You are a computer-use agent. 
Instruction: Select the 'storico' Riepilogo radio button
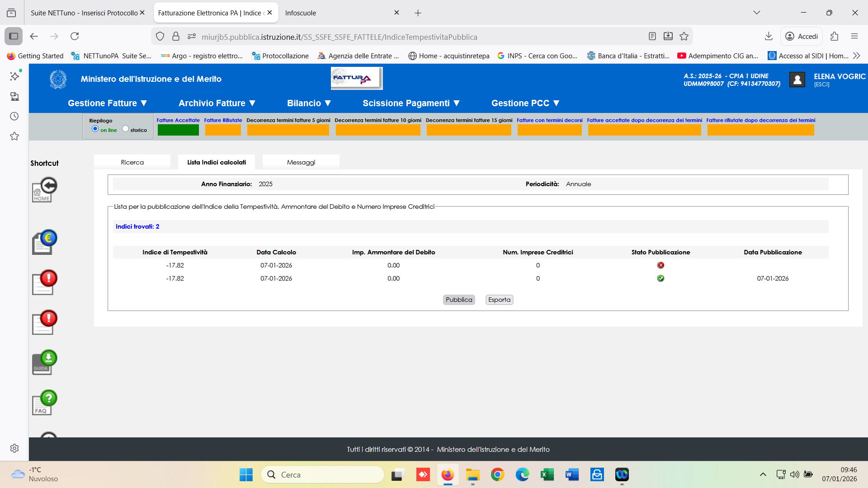pyautogui.click(x=125, y=129)
